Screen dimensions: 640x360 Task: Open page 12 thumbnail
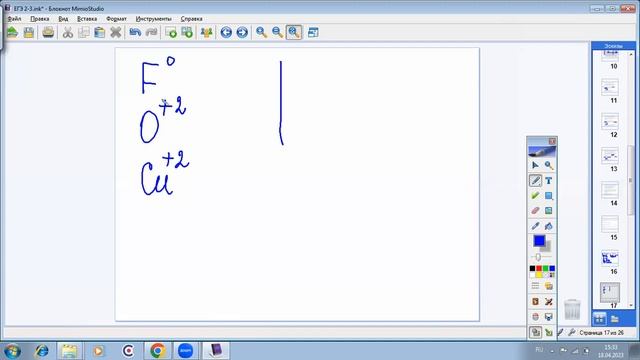[611, 122]
